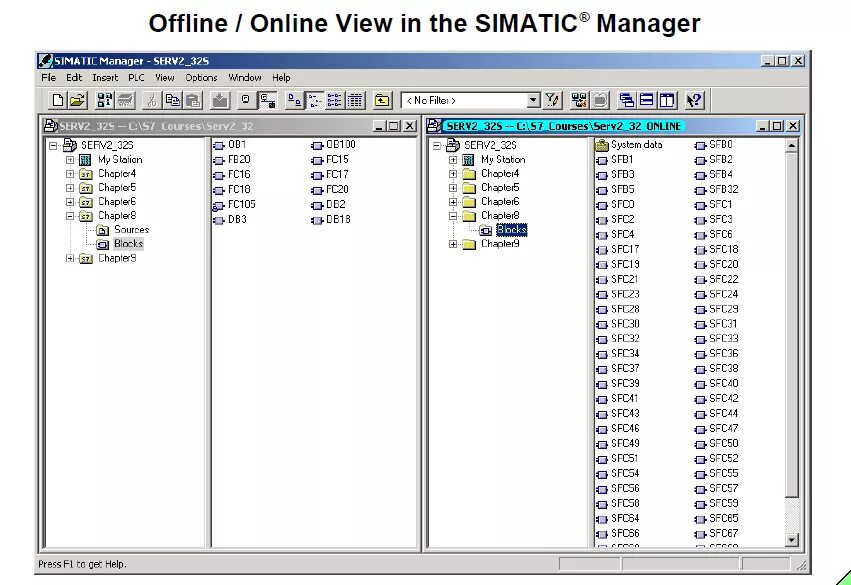The image size is (851, 585).
Task: Collapse Chapter8 in ONLINE window tree
Action: 453,216
